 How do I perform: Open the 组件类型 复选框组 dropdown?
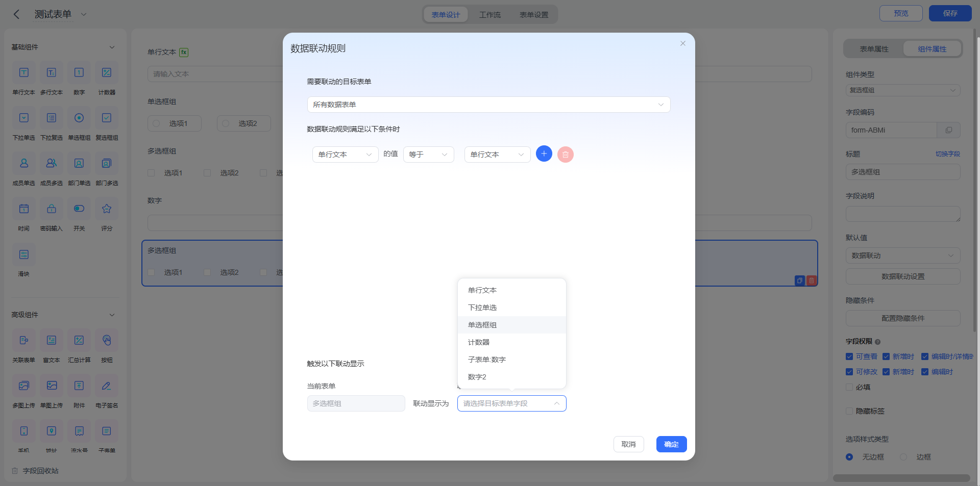pyautogui.click(x=903, y=90)
